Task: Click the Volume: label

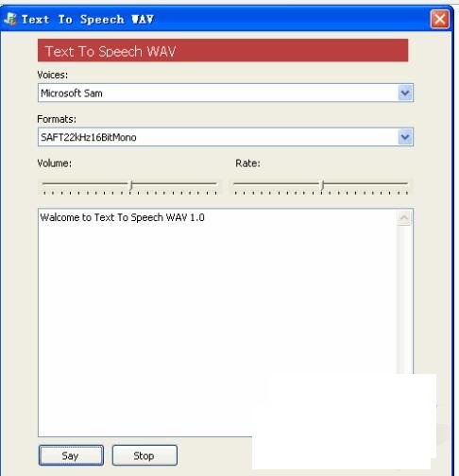Action: (55, 163)
